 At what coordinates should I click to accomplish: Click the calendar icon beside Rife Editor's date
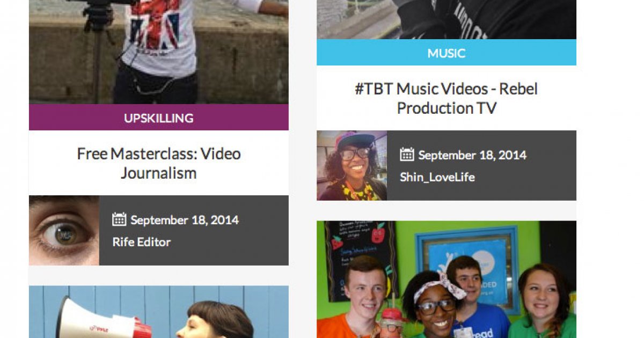point(119,219)
